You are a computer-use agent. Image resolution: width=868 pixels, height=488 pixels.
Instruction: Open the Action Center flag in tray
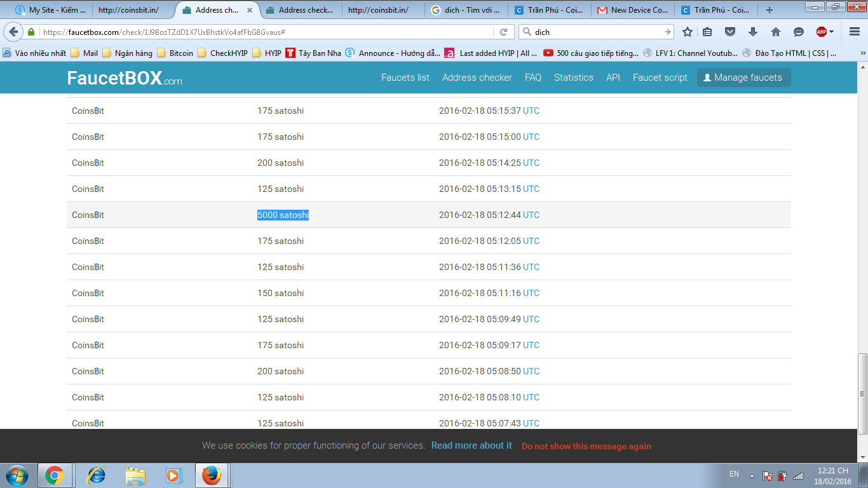point(768,475)
